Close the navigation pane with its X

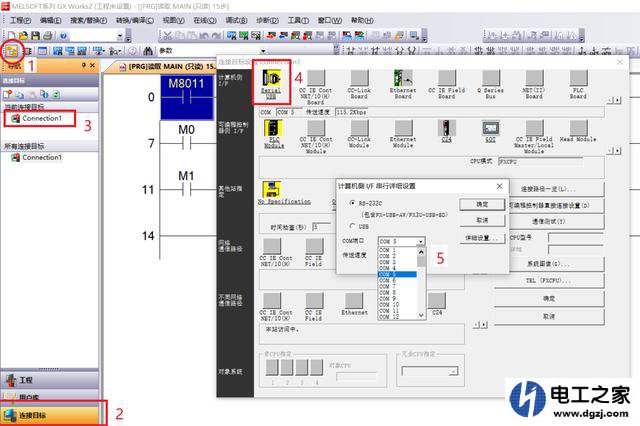(x=93, y=65)
